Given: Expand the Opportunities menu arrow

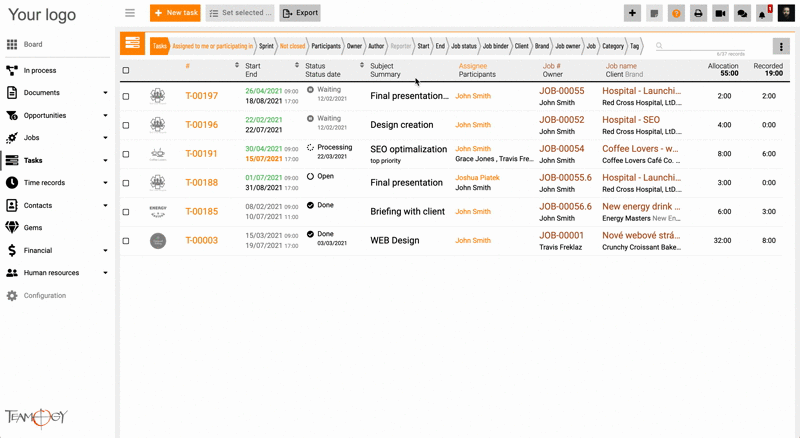Looking at the screenshot, I should 106,115.
